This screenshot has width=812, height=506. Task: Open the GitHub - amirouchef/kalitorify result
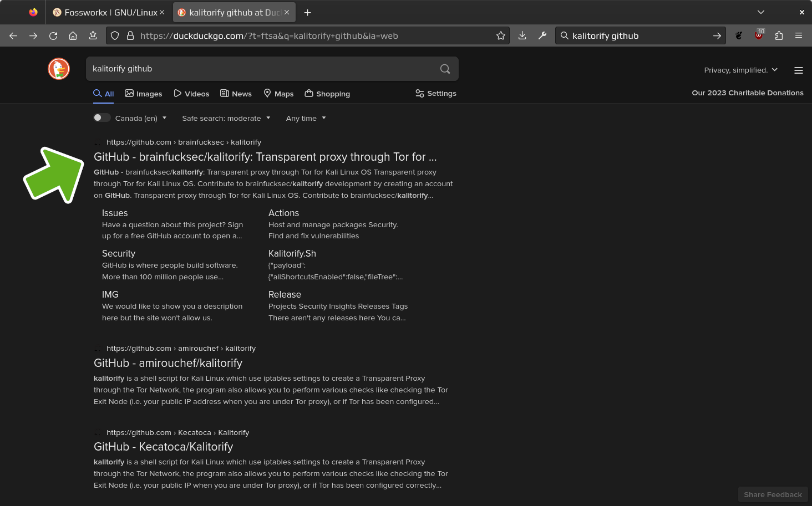click(168, 363)
